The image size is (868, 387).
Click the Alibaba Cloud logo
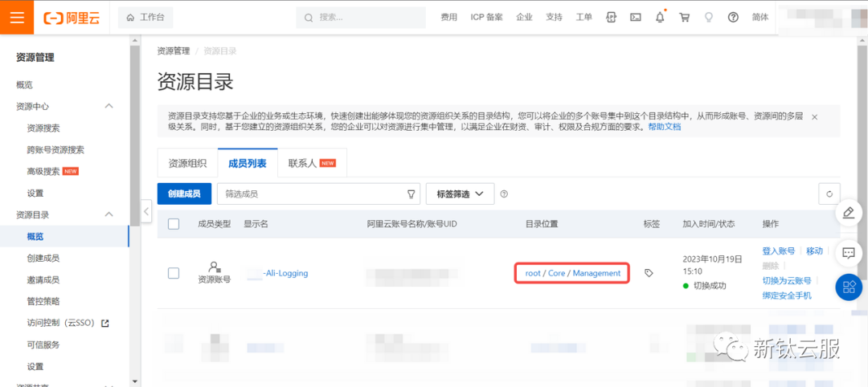(x=72, y=18)
